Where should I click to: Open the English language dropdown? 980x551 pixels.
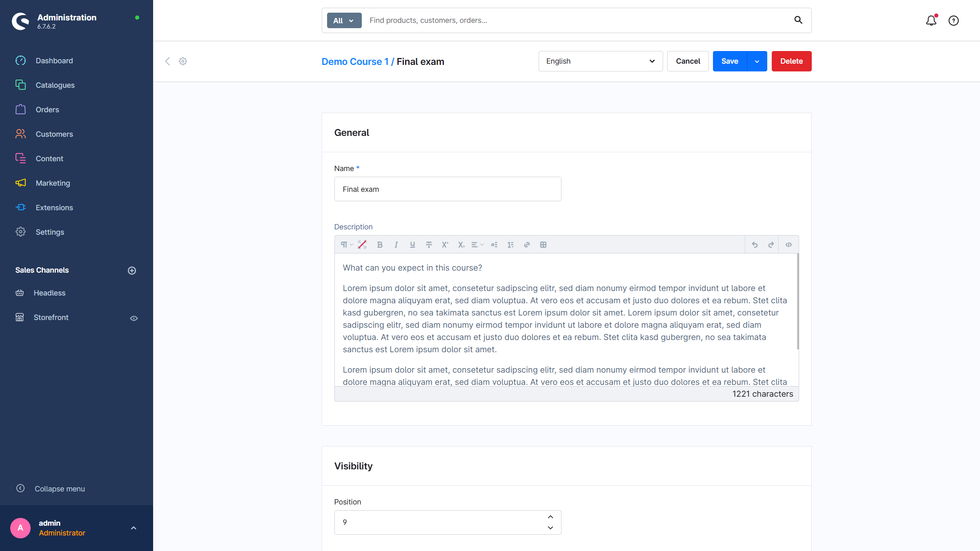click(600, 61)
